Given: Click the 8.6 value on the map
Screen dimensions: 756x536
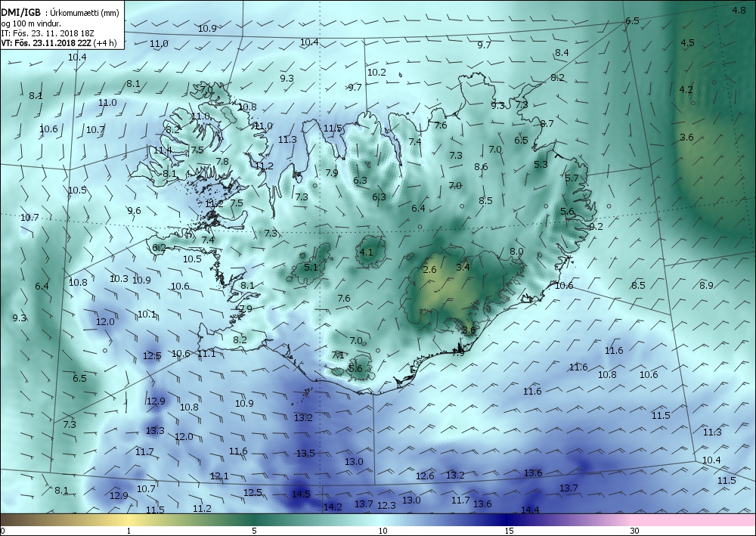Looking at the screenshot, I should tap(481, 167).
